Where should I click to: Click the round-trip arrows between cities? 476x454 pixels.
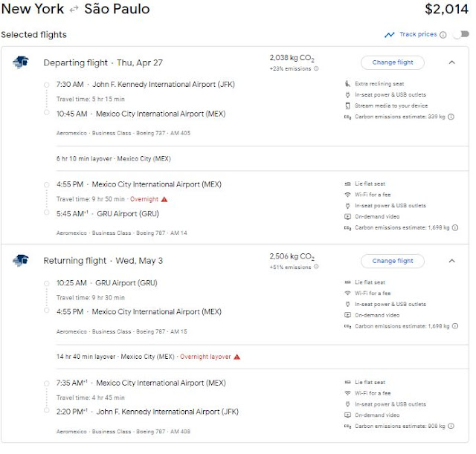[x=73, y=10]
